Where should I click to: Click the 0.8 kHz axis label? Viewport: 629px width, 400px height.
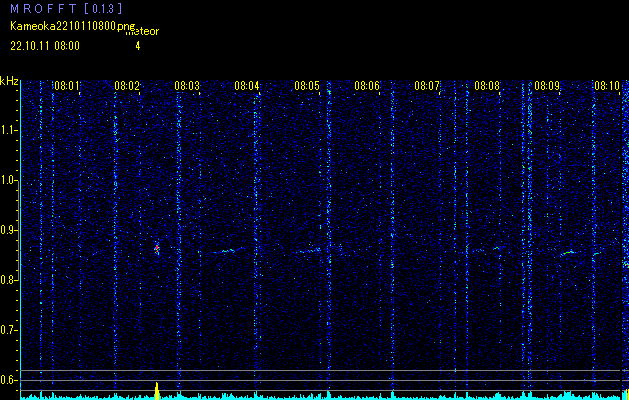click(9, 280)
